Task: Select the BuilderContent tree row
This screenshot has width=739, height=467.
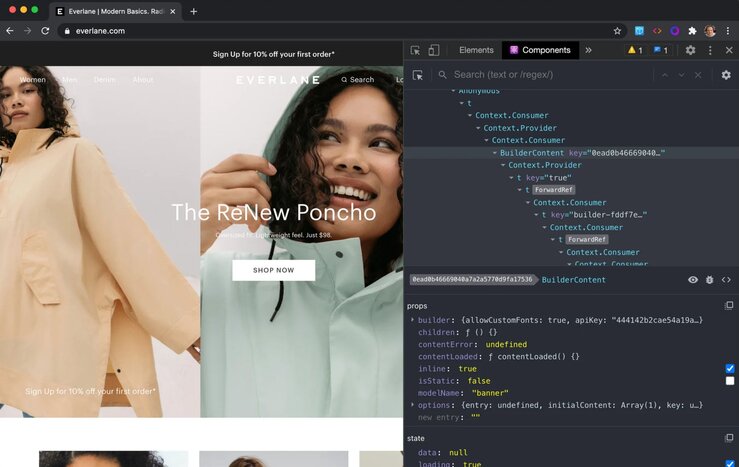Action: coord(571,153)
